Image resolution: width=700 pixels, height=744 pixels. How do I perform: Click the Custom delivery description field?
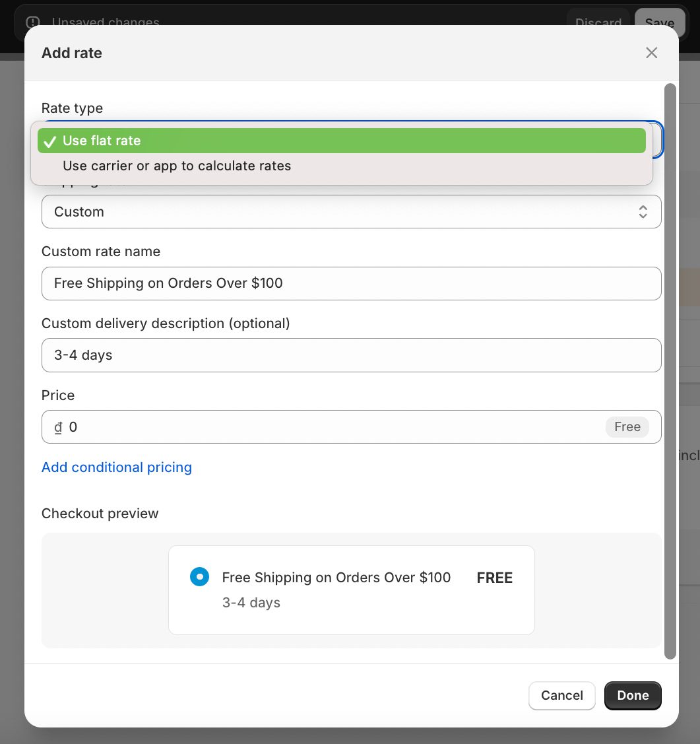351,355
